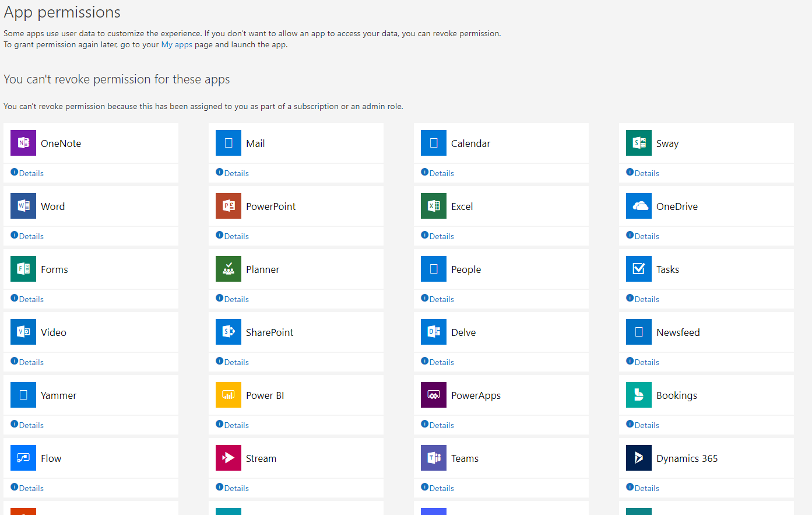Click the Newsfeed name text
The height and width of the screenshot is (515, 812).
click(x=678, y=332)
